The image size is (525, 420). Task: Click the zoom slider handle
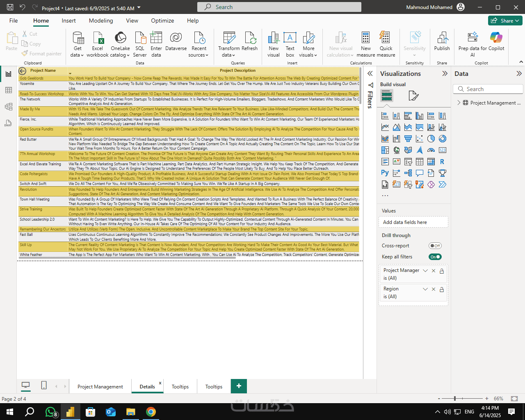click(x=454, y=398)
